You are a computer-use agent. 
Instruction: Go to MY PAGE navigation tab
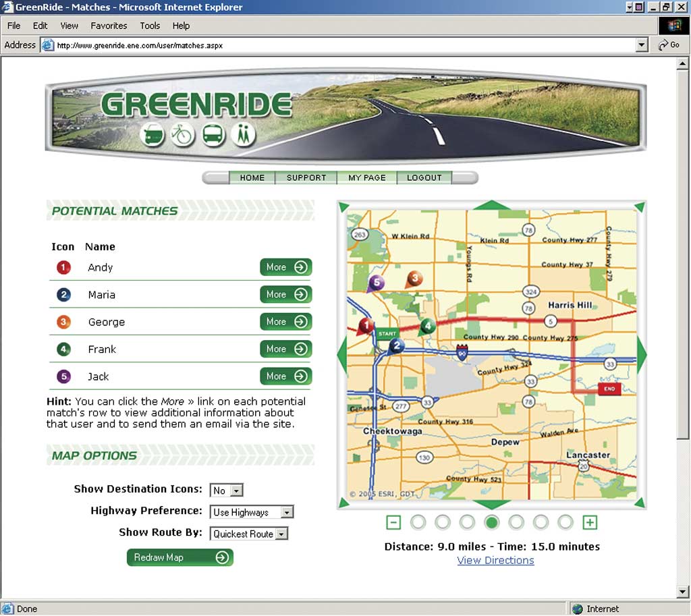point(367,177)
